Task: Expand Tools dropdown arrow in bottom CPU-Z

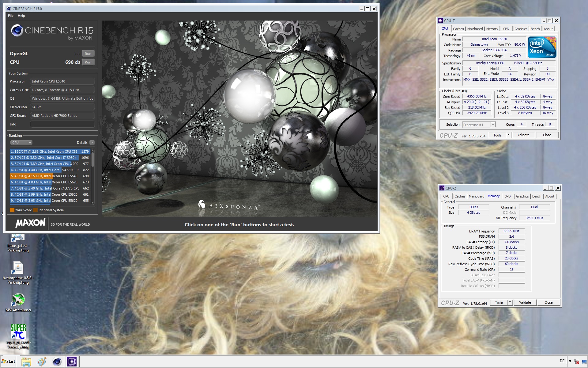Action: coord(510,302)
